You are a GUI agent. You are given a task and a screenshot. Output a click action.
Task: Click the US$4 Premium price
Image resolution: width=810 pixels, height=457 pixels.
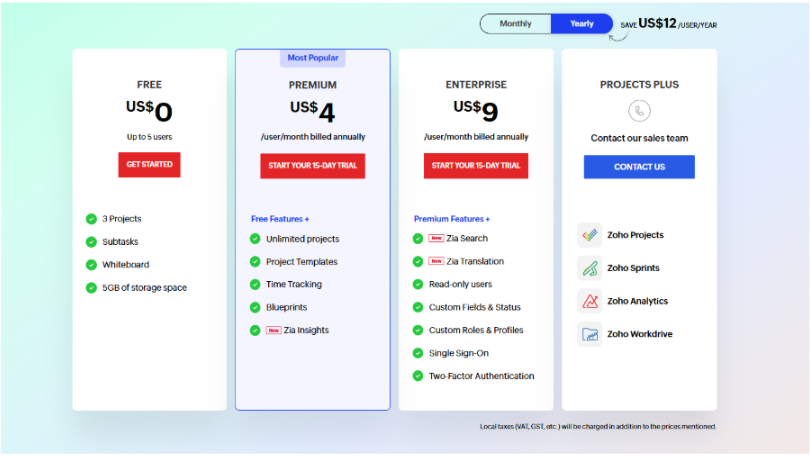coord(313,111)
